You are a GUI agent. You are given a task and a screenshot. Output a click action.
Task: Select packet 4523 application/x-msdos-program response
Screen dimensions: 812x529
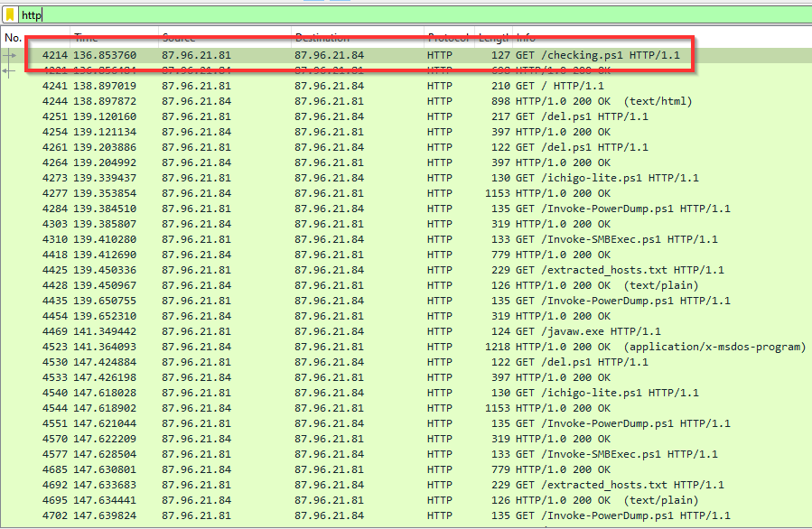point(361,347)
